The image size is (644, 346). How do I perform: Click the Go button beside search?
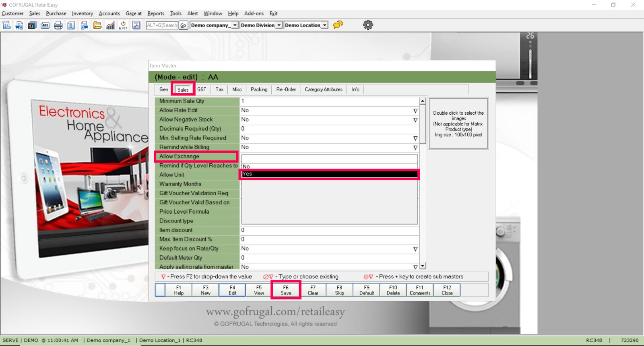(x=183, y=25)
